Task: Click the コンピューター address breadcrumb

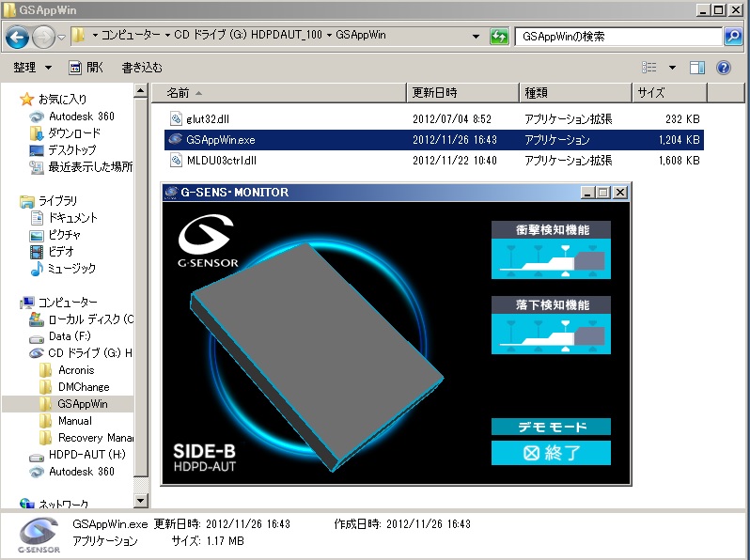Action: pyautogui.click(x=131, y=35)
